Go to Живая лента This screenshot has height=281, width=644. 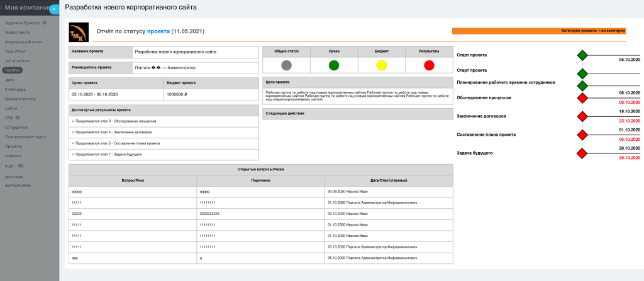point(17,33)
